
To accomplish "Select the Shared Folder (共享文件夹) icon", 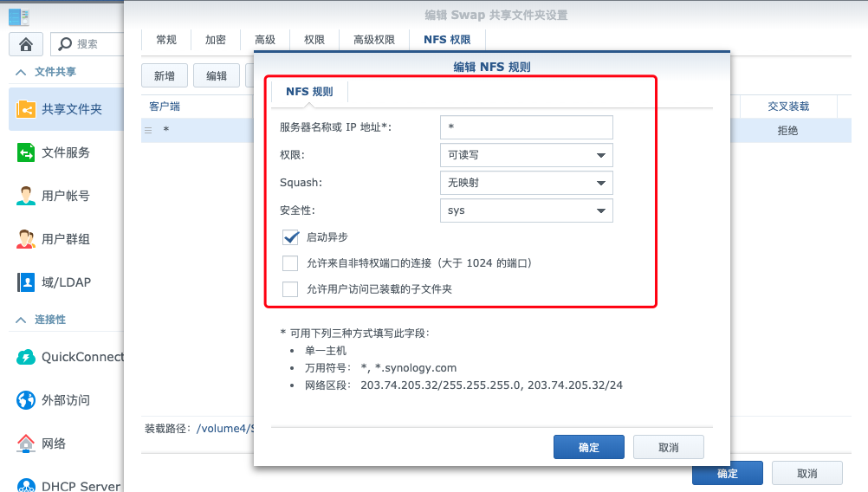I will tap(26, 109).
